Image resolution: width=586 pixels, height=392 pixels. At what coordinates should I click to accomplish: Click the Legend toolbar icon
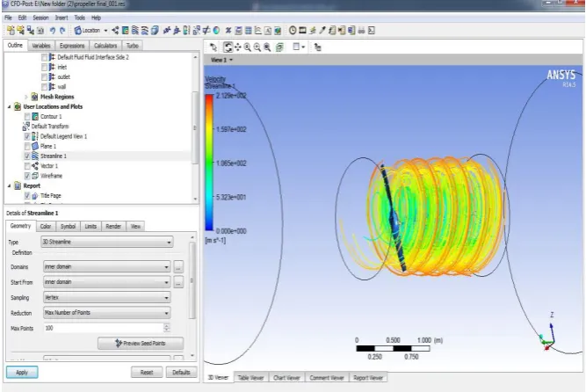[x=186, y=30]
